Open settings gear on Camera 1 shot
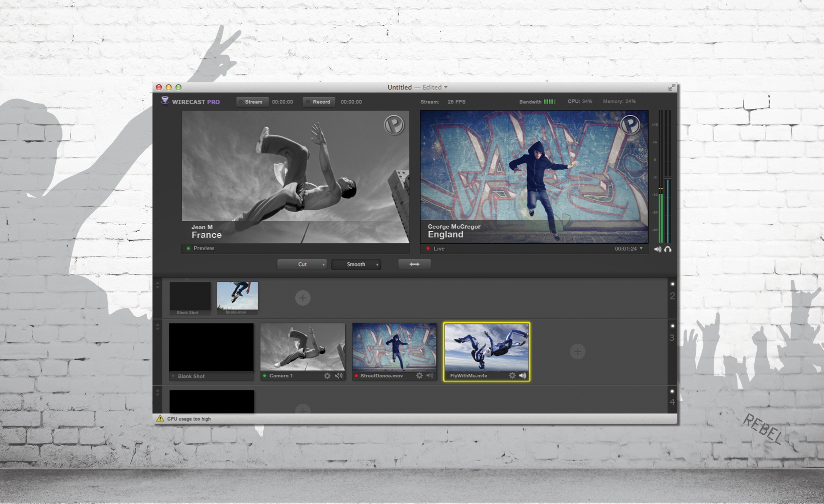Screen dimensions: 824x504 (327, 376)
